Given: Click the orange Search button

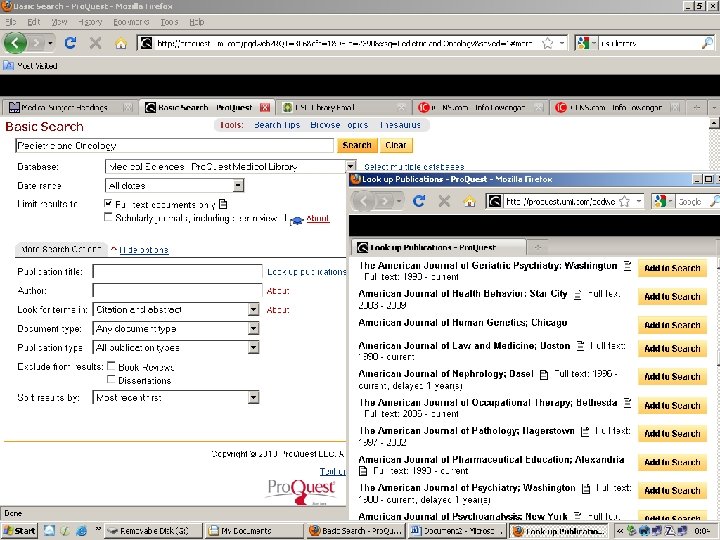Looking at the screenshot, I should (357, 145).
